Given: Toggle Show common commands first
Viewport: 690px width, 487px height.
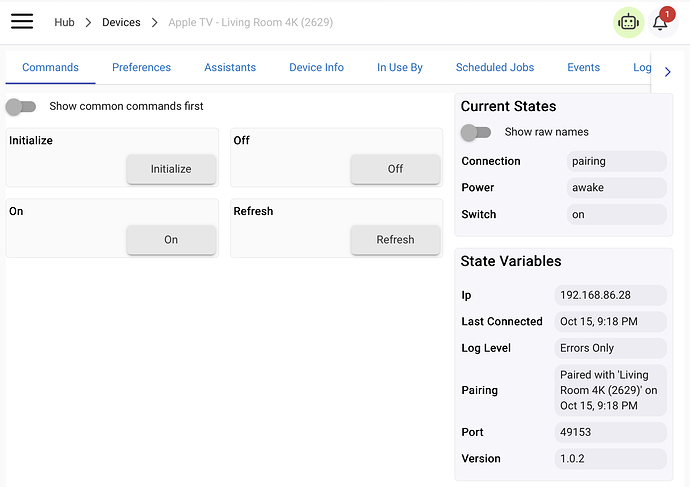Looking at the screenshot, I should coord(21,106).
